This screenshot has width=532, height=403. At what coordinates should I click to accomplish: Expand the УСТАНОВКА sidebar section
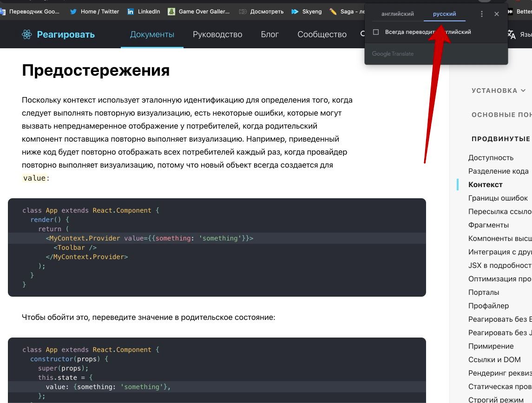point(499,91)
